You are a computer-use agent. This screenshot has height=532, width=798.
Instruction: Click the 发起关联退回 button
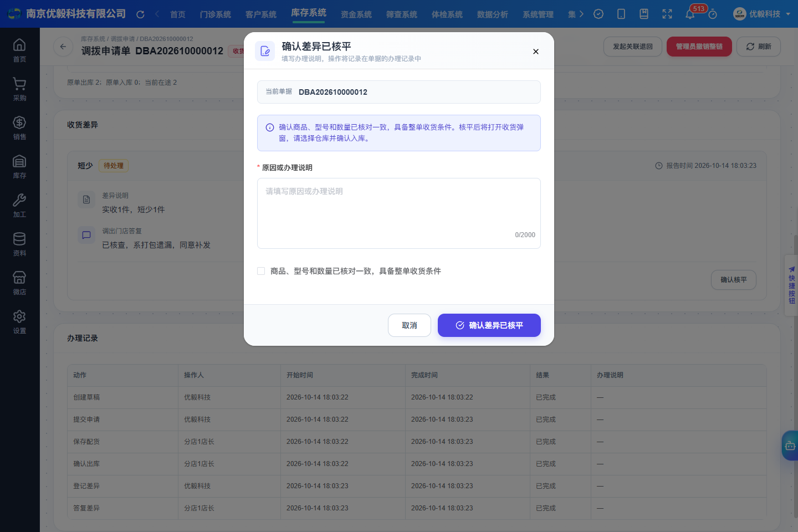(633, 47)
